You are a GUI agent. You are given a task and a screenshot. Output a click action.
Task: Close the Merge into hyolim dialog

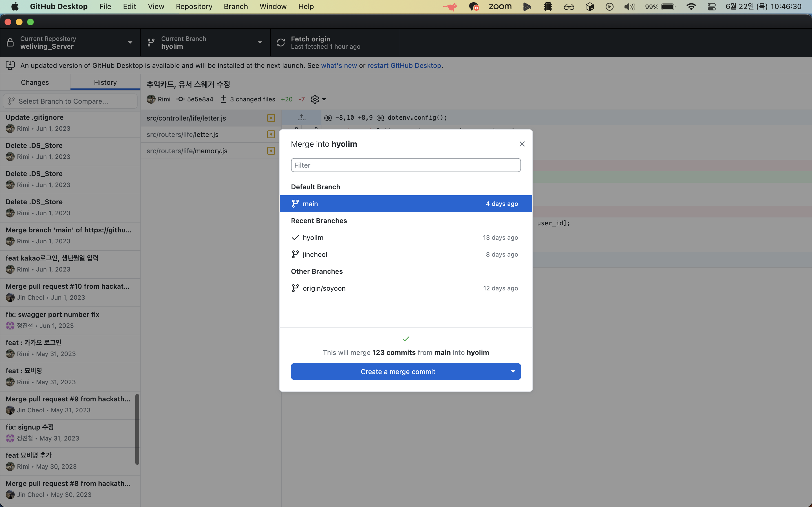coord(522,144)
